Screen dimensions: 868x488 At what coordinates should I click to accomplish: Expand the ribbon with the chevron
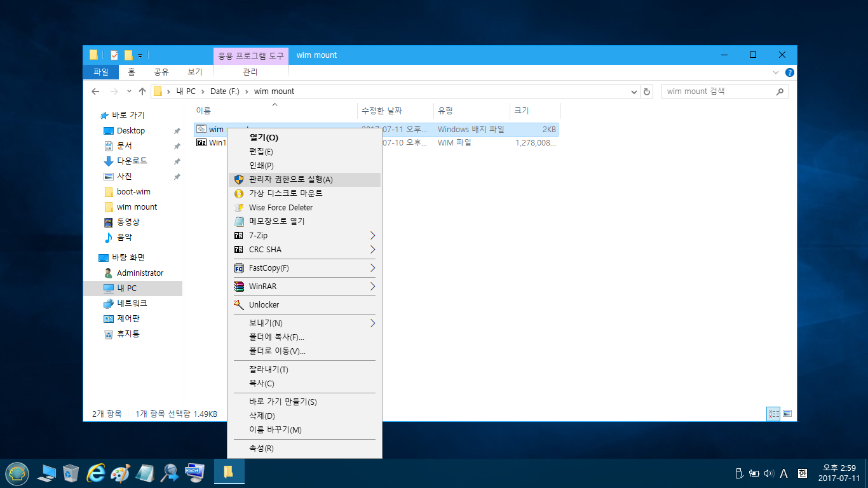tap(776, 72)
